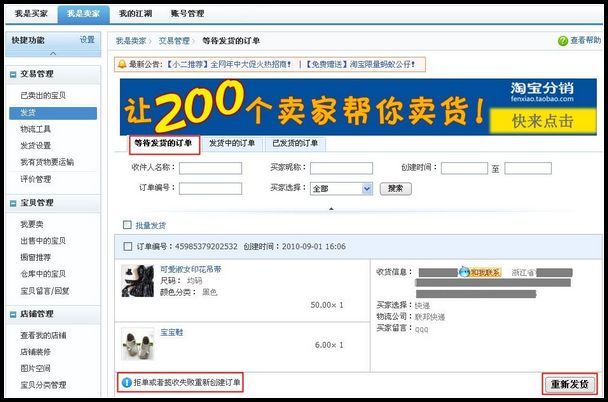Select the order 45985379202532 checkbox
Viewport: 608px width, 402px height.
point(127,246)
